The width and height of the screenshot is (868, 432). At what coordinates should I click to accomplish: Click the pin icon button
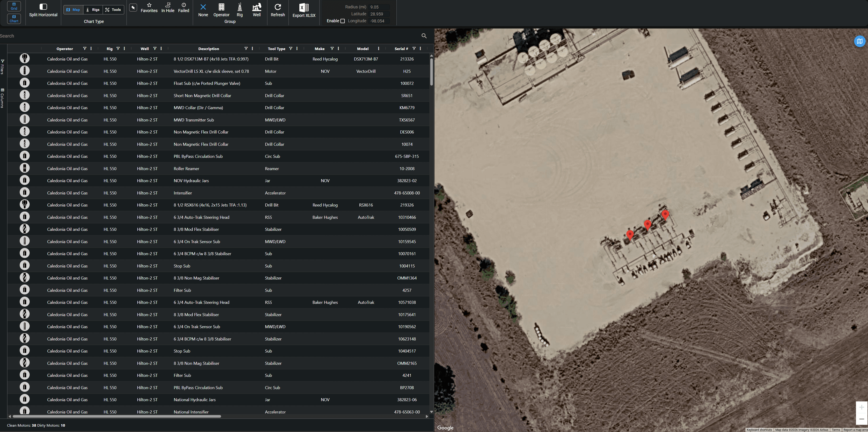[x=133, y=8]
